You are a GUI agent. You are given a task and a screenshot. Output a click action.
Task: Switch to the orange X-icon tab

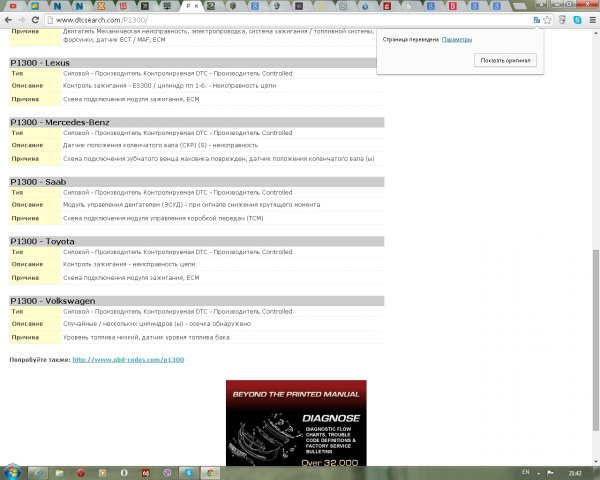[101, 6]
